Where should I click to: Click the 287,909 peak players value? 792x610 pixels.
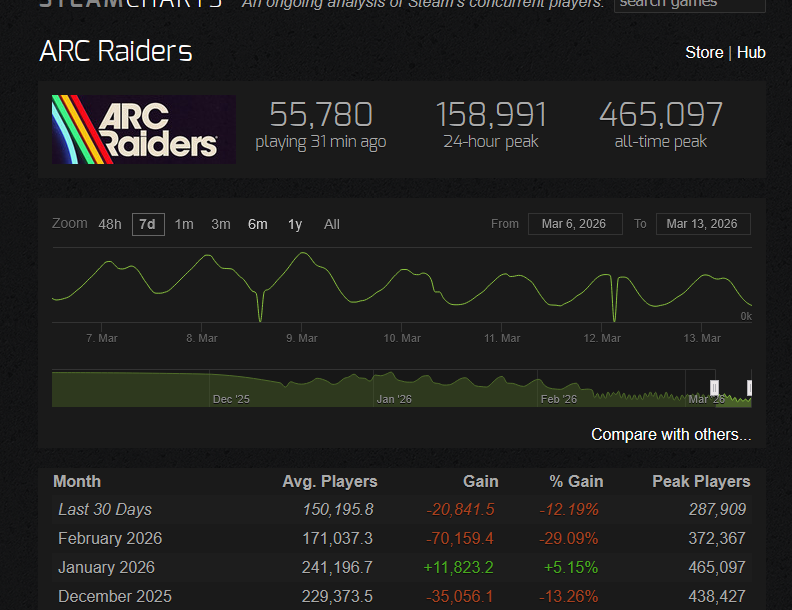[718, 510]
